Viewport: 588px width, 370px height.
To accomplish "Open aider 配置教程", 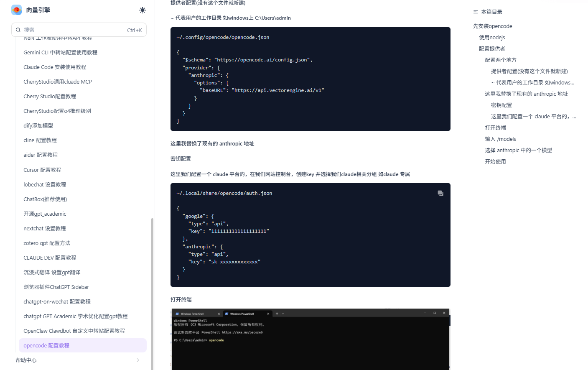I will point(41,155).
